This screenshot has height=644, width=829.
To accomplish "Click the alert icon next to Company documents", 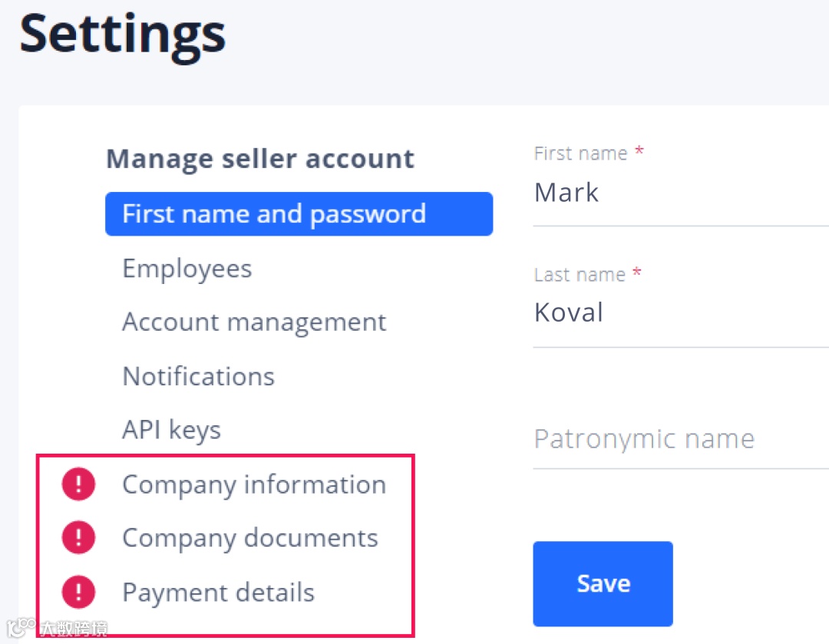I will pos(78,538).
